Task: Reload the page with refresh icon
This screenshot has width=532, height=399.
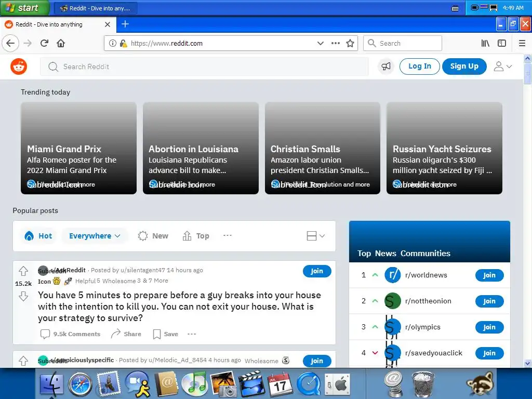Action: (45, 44)
